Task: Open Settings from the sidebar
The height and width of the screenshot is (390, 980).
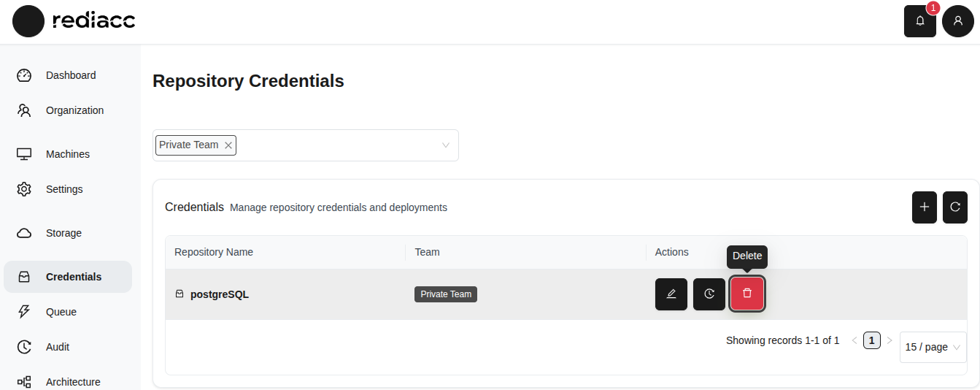Action: point(64,189)
